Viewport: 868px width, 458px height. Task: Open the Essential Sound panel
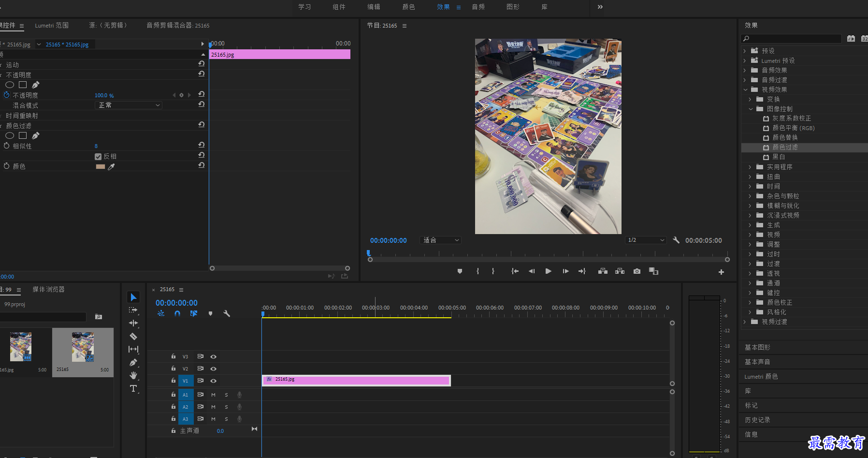click(x=757, y=362)
